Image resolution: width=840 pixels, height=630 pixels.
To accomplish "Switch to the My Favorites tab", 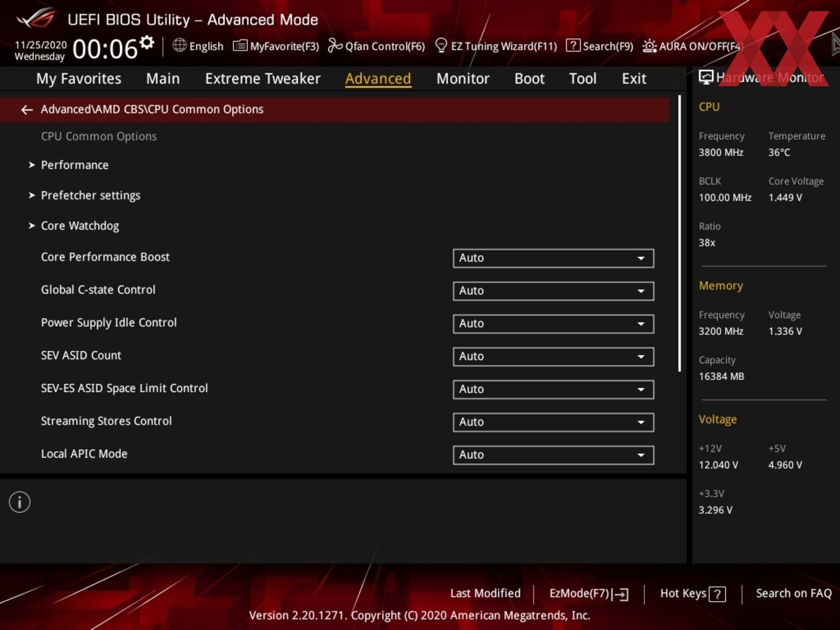I will [x=78, y=78].
